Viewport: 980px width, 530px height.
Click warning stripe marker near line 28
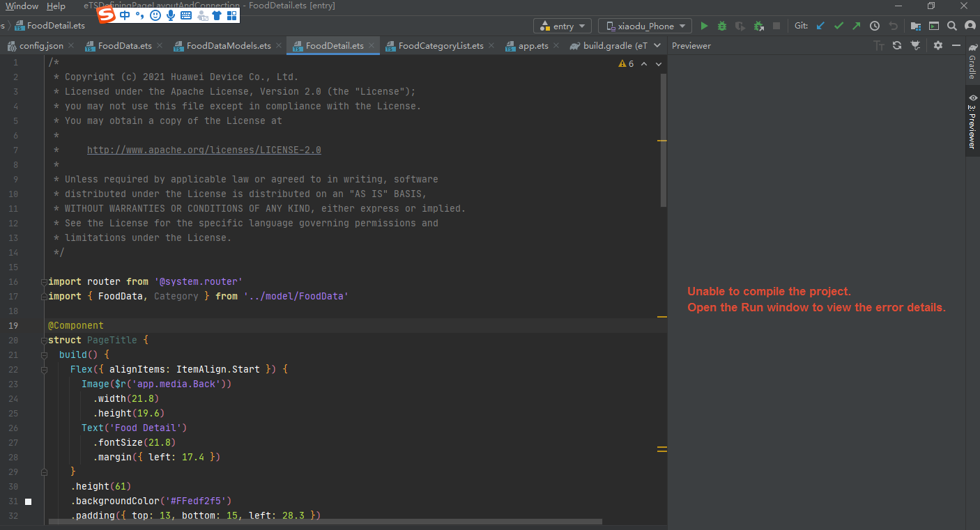click(x=662, y=449)
